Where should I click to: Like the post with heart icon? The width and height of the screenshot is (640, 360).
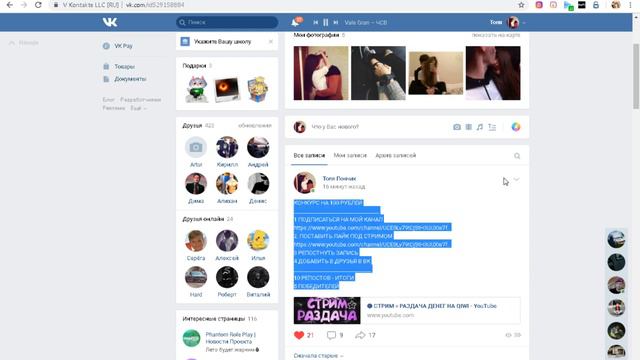click(x=299, y=335)
